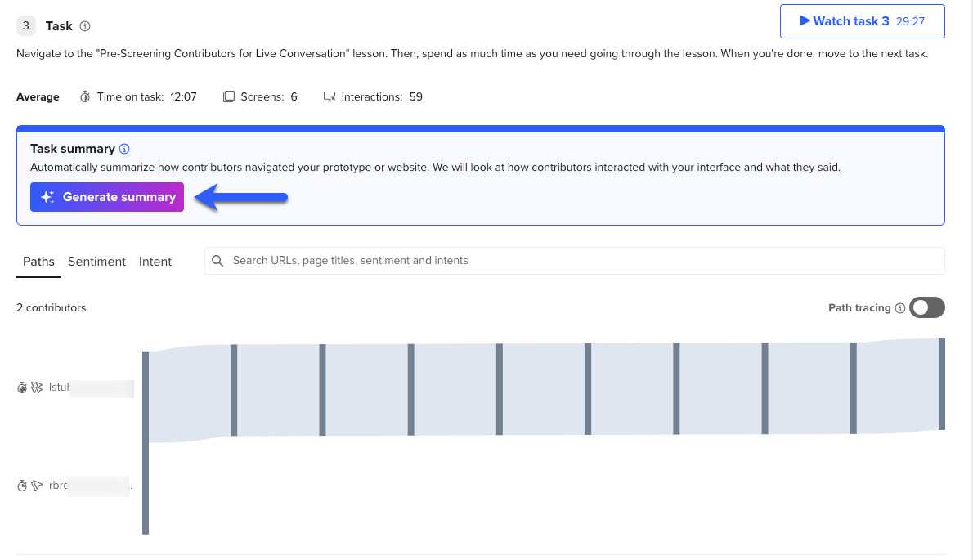The image size is (973, 560).
Task: Click the stopwatch icon beside rbro contributor
Action: click(22, 486)
